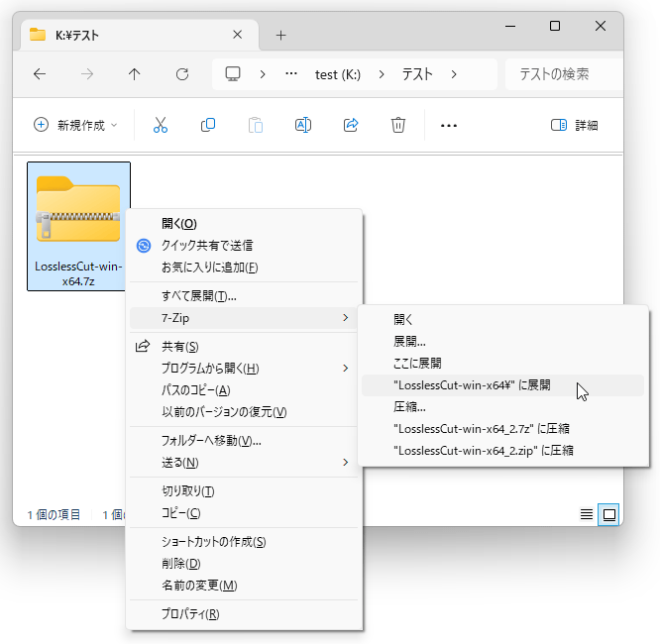The height and width of the screenshot is (644, 660).
Task: Choose 以前のバージョンの復元(V)
Action: pyautogui.click(x=244, y=411)
